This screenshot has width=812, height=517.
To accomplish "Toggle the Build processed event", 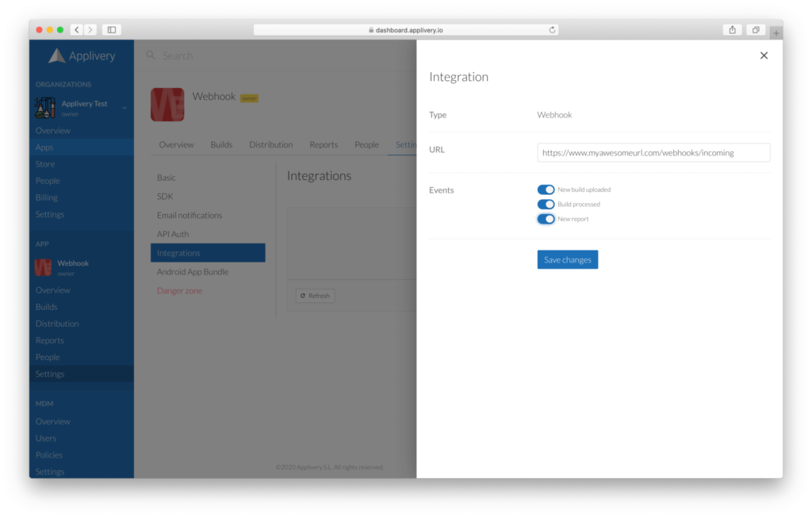I will coord(546,204).
